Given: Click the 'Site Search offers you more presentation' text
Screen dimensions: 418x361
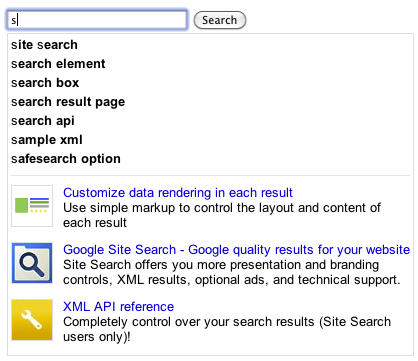Looking at the screenshot, I should (x=232, y=272).
